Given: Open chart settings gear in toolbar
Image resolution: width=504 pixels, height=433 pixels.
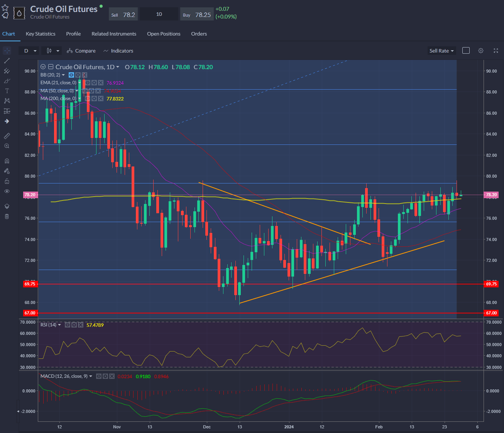Looking at the screenshot, I should pyautogui.click(x=481, y=51).
